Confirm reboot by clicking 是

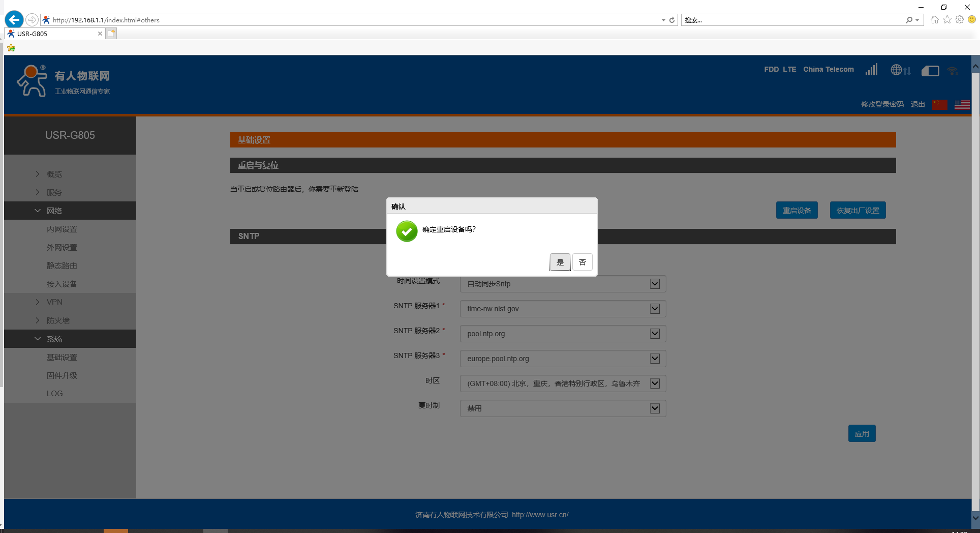coord(560,262)
